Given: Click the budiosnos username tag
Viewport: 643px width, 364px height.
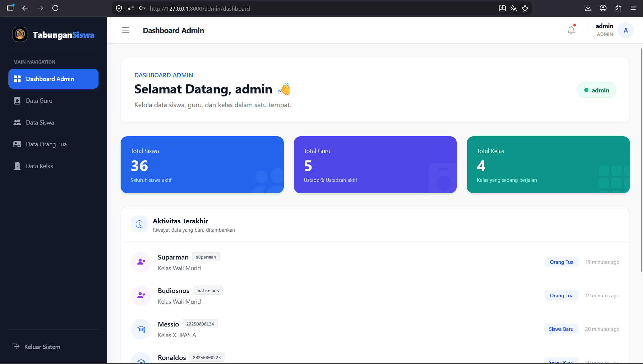Looking at the screenshot, I should tap(208, 290).
